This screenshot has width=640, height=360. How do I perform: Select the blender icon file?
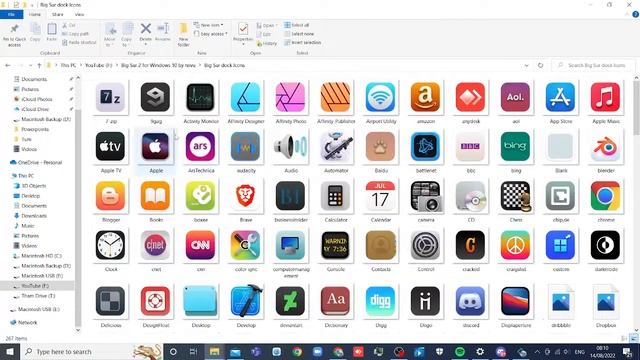click(x=605, y=151)
